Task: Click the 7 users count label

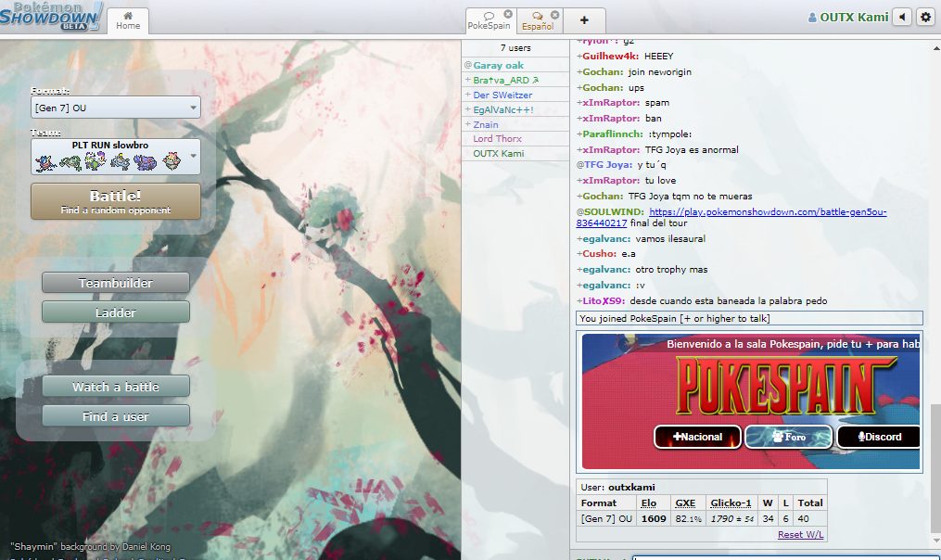Action: (x=515, y=47)
